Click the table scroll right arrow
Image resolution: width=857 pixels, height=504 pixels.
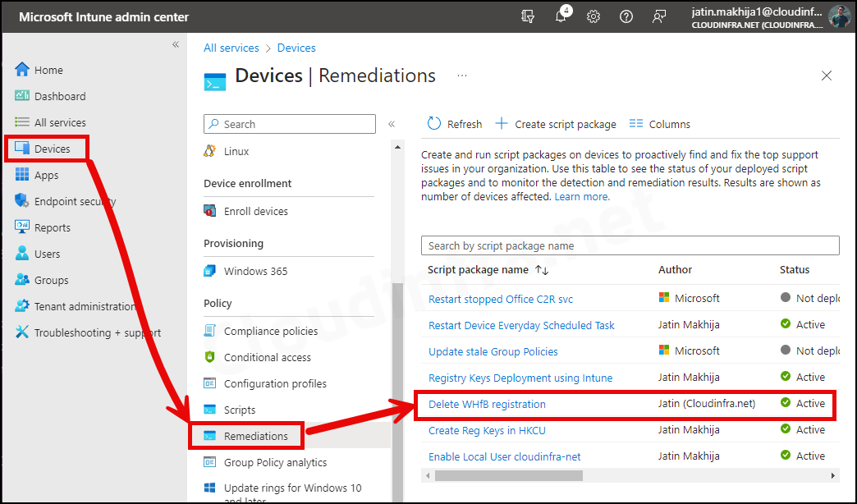[x=833, y=475]
